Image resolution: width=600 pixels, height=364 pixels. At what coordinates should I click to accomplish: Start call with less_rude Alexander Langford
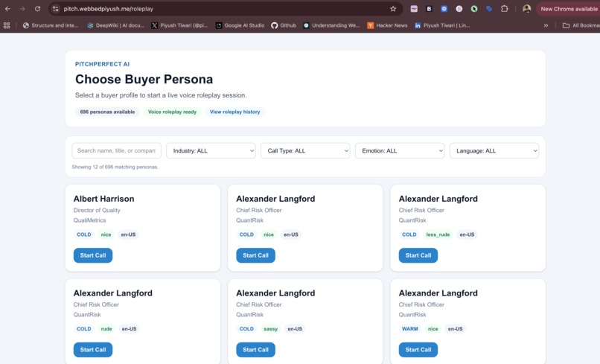pyautogui.click(x=418, y=255)
